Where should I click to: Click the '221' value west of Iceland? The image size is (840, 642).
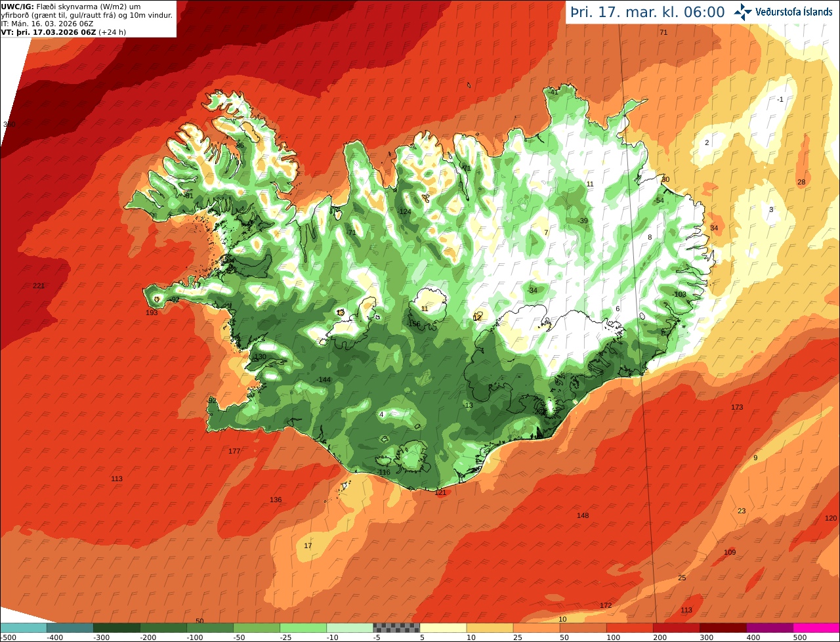[x=39, y=286]
